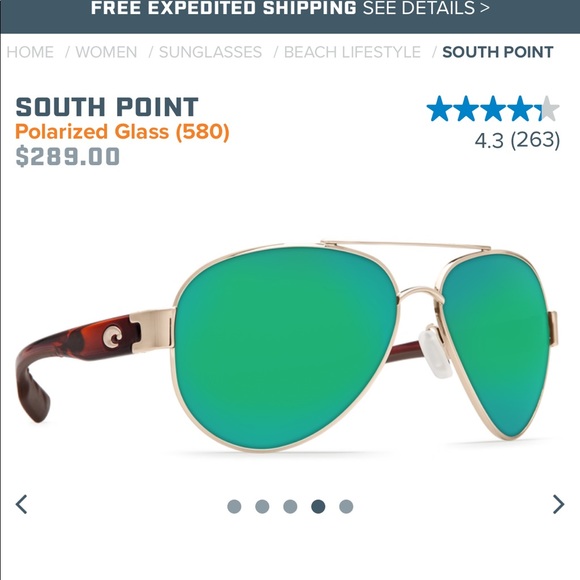Open the 4.3 (263) reviews count
The width and height of the screenshot is (580, 580).
(517, 140)
